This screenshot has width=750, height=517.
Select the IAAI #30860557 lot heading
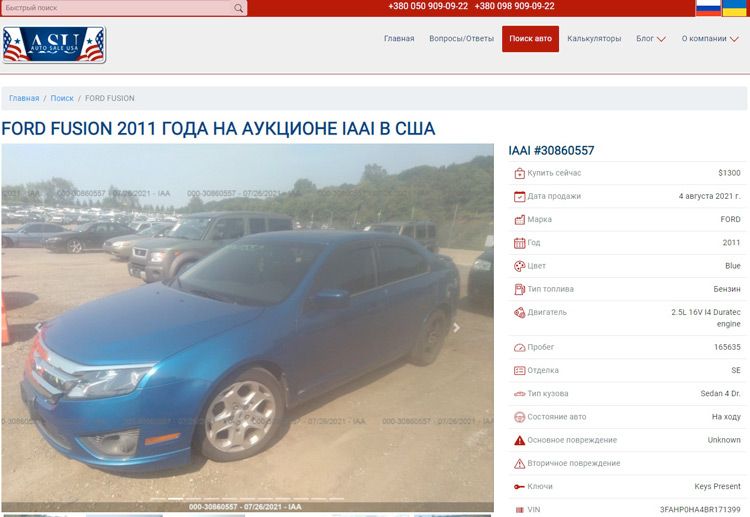coord(551,151)
